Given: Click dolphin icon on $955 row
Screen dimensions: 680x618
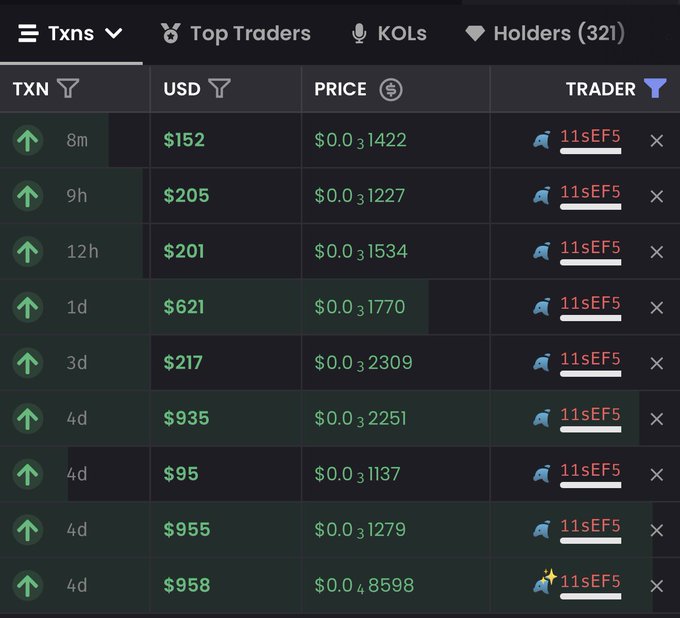Looking at the screenshot, I should [542, 530].
